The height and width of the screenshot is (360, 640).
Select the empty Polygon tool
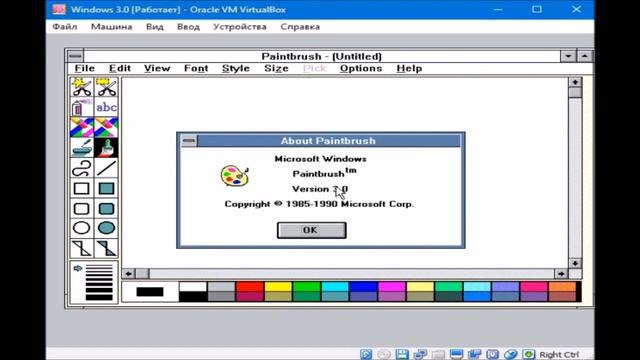coord(82,248)
